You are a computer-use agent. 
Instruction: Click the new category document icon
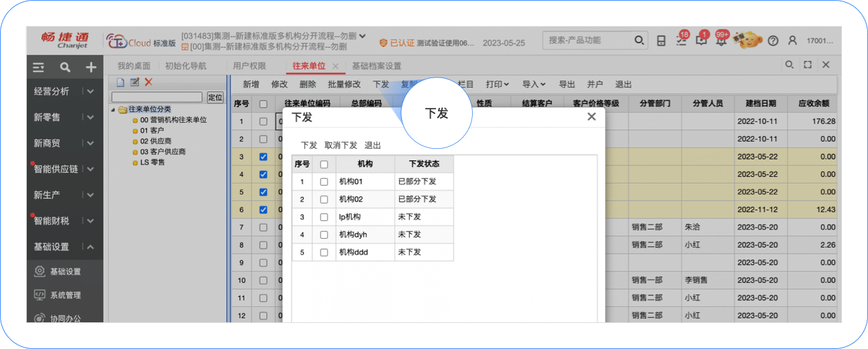click(121, 82)
